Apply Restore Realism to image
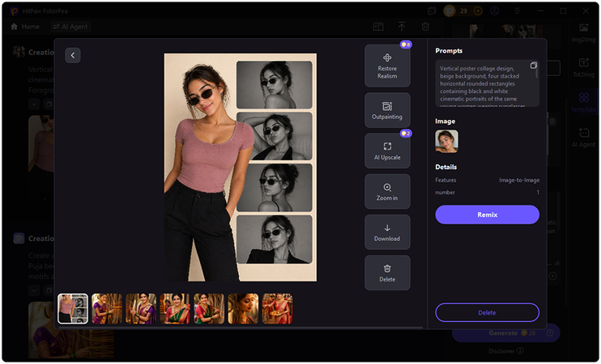This screenshot has width=601, height=364. pos(387,66)
